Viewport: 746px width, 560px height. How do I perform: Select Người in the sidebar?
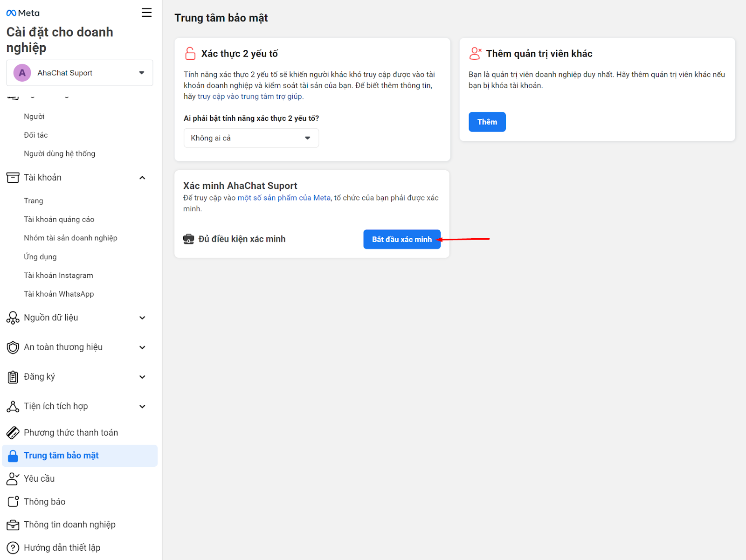35,117
